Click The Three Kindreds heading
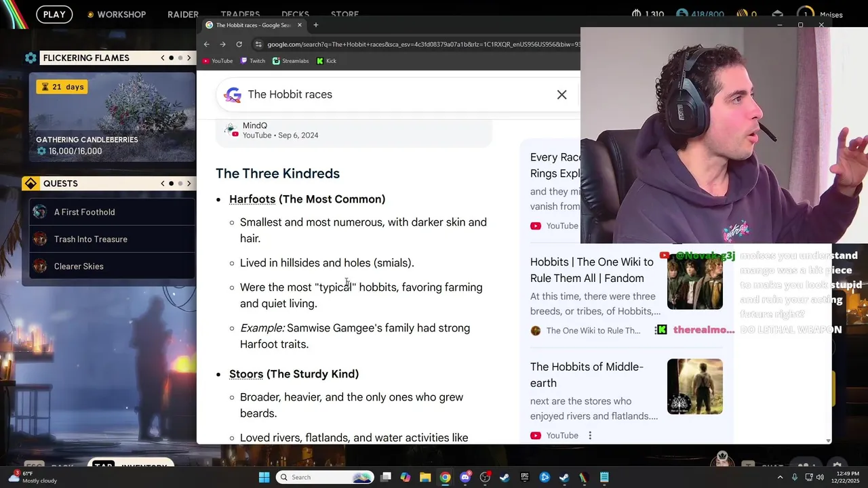868x488 pixels. [x=277, y=174]
